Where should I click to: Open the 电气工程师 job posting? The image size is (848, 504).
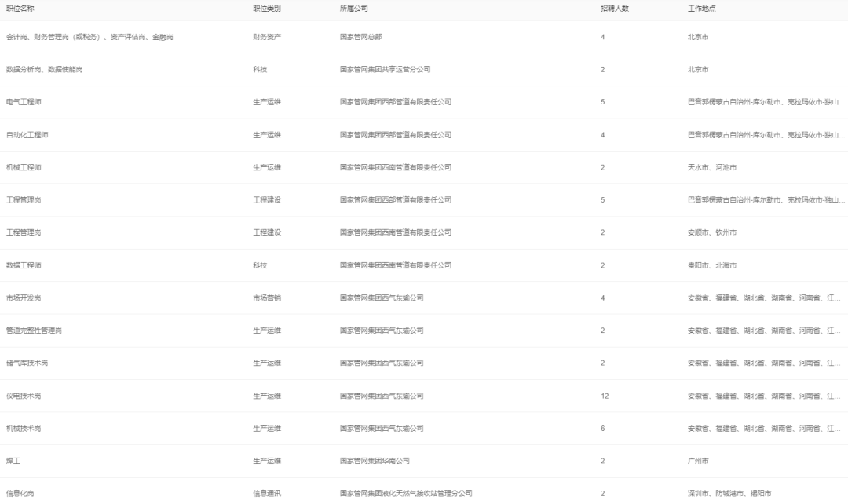(24, 102)
